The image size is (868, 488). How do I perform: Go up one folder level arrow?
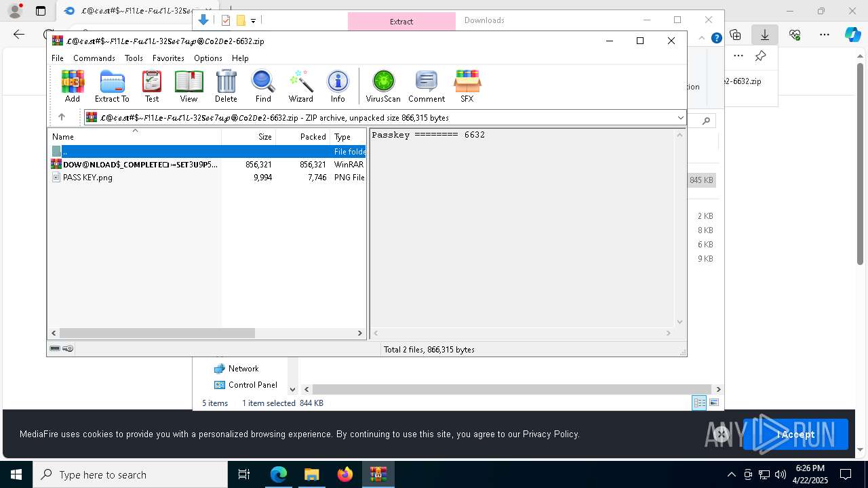(61, 117)
